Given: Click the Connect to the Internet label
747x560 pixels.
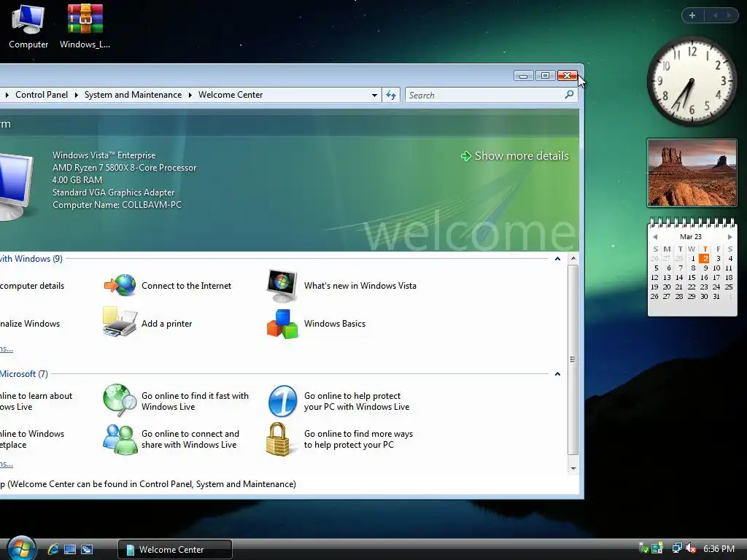Looking at the screenshot, I should (x=186, y=286).
